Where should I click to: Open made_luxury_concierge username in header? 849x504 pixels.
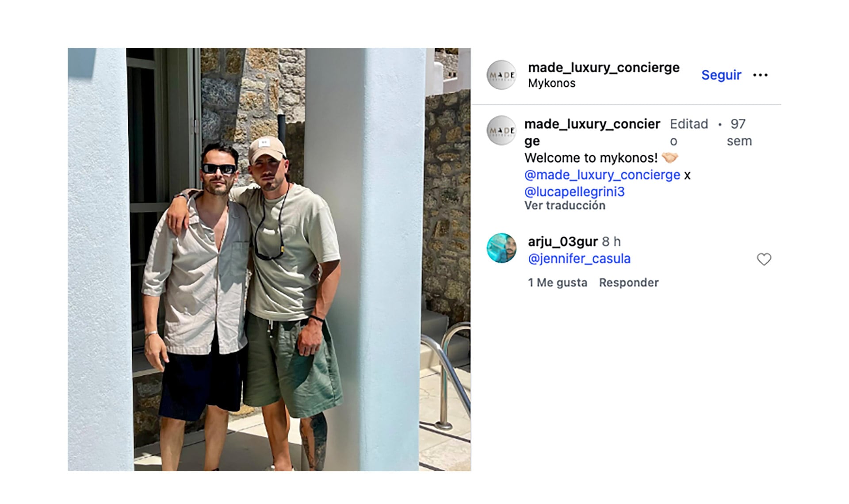604,67
